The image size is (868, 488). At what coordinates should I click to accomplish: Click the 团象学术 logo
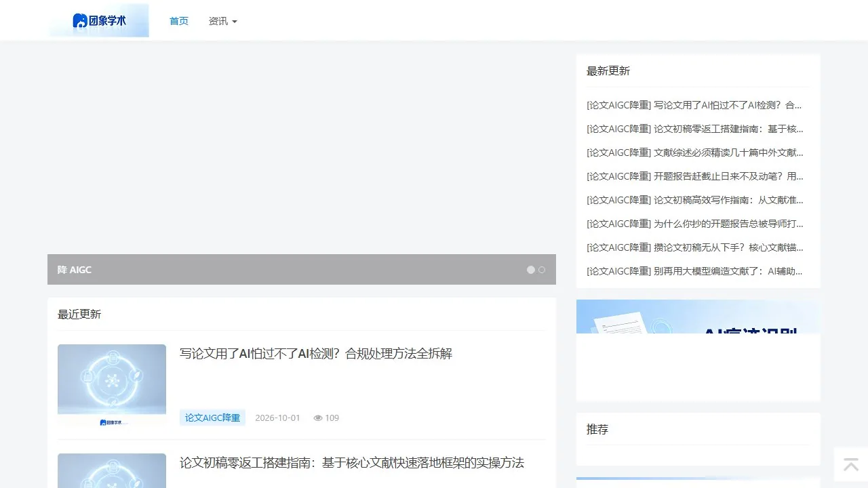tap(99, 21)
